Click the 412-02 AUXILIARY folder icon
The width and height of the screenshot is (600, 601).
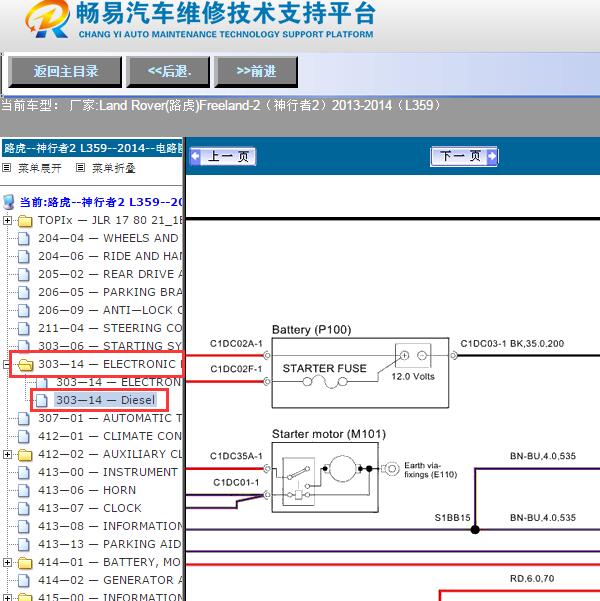[x=25, y=455]
